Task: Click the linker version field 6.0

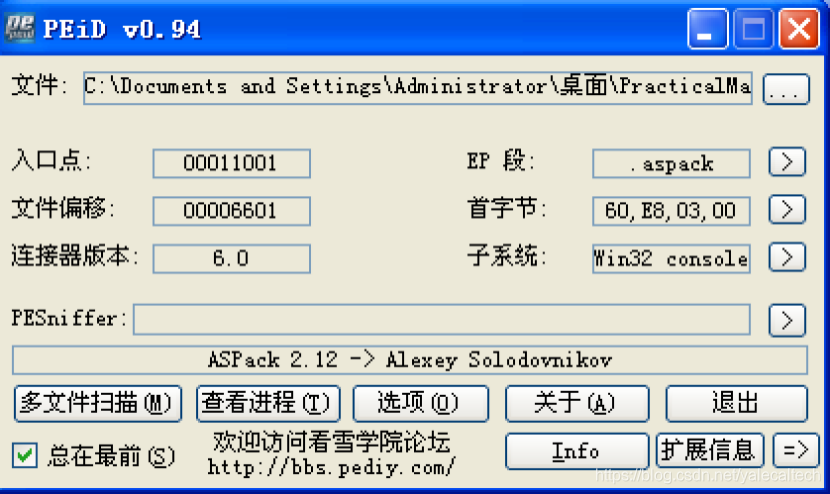Action: (x=231, y=258)
